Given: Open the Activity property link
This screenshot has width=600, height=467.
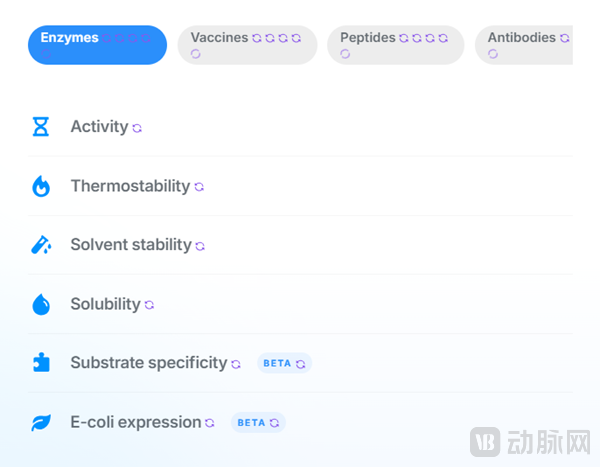Looking at the screenshot, I should (99, 127).
